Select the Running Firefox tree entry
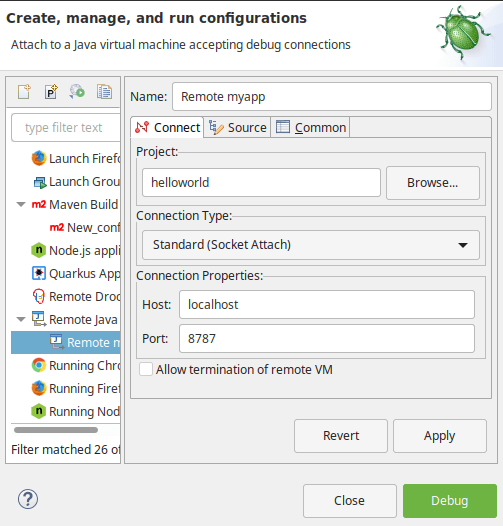503x526 pixels. 76,388
